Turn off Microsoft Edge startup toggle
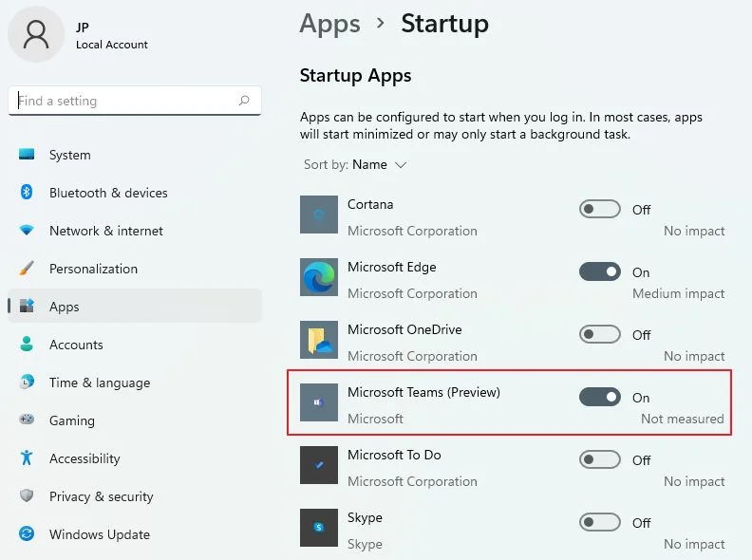 click(x=600, y=271)
